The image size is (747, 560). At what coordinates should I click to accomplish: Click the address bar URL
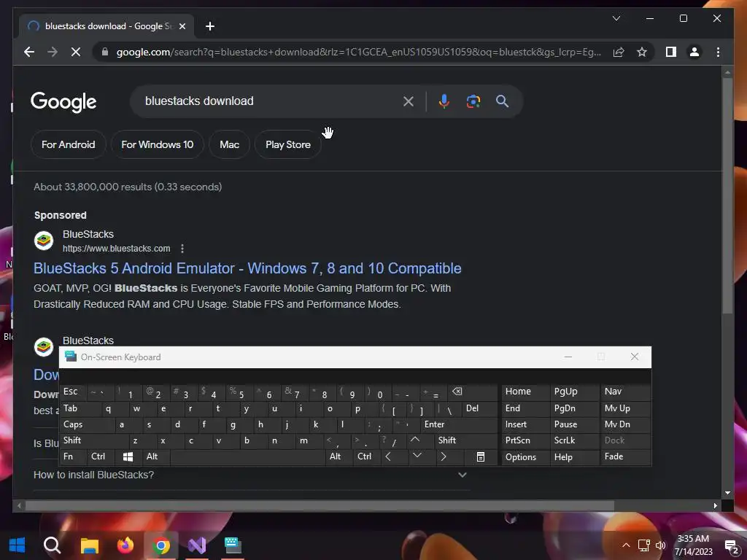click(x=358, y=52)
